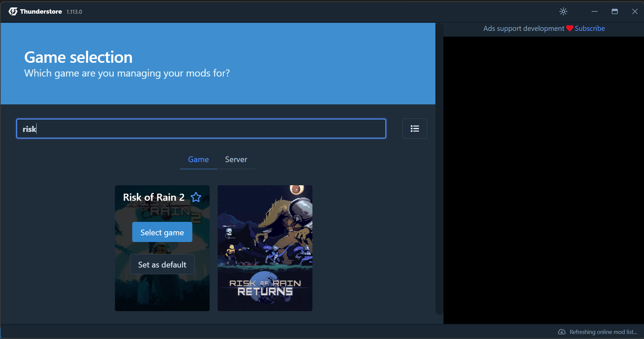Focus the game search field containing risk

pyautogui.click(x=201, y=129)
